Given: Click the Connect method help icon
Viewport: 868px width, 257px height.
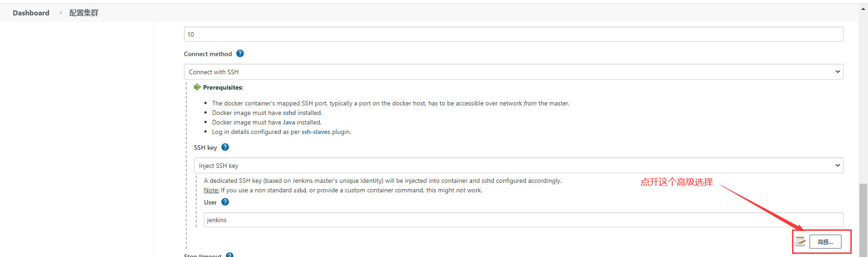Looking at the screenshot, I should click(x=240, y=53).
